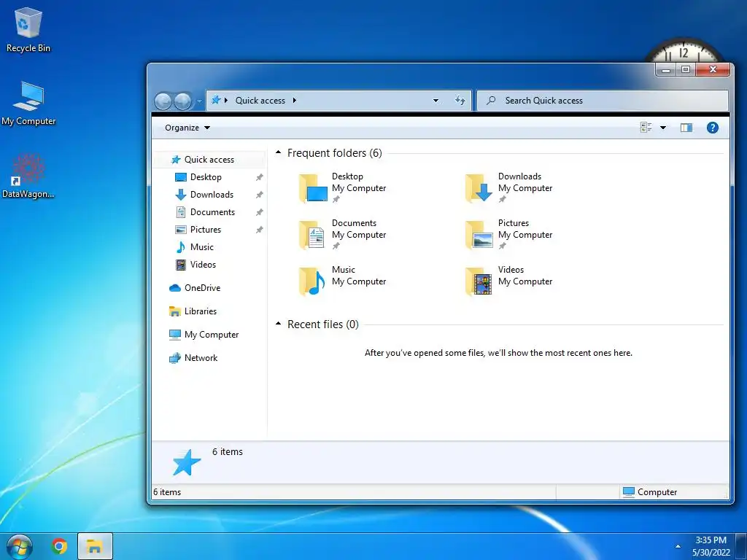The height and width of the screenshot is (560, 747).
Task: Show hidden system tray icons
Action: [678, 546]
